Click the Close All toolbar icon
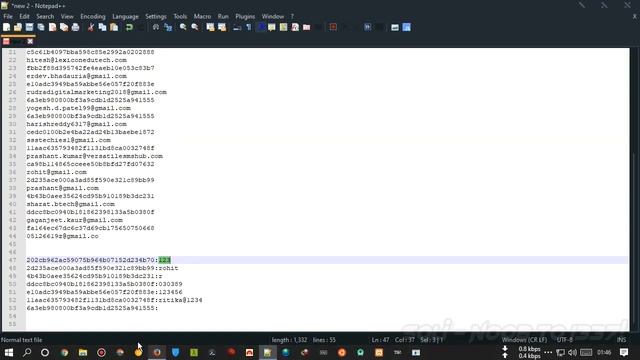 64,27
